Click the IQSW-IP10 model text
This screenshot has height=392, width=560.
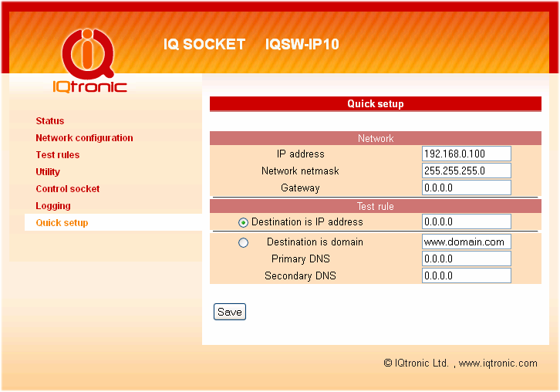pyautogui.click(x=302, y=44)
